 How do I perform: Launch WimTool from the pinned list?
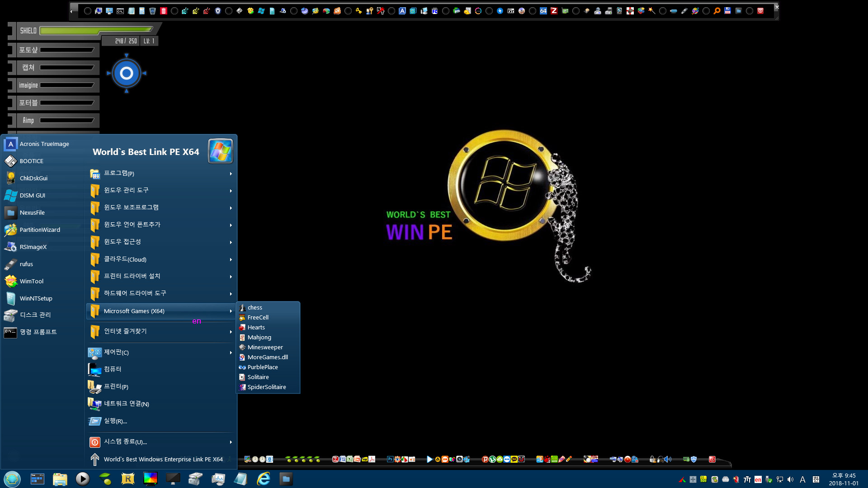point(43,281)
